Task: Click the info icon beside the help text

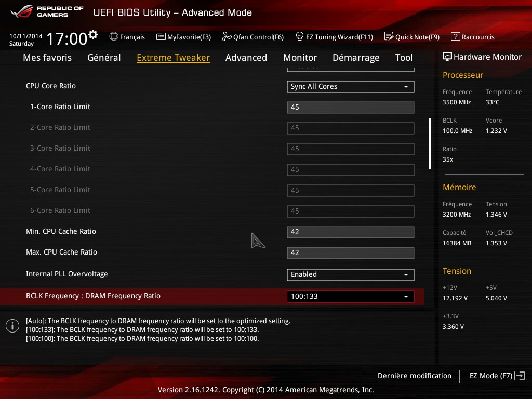Action: coord(12,326)
